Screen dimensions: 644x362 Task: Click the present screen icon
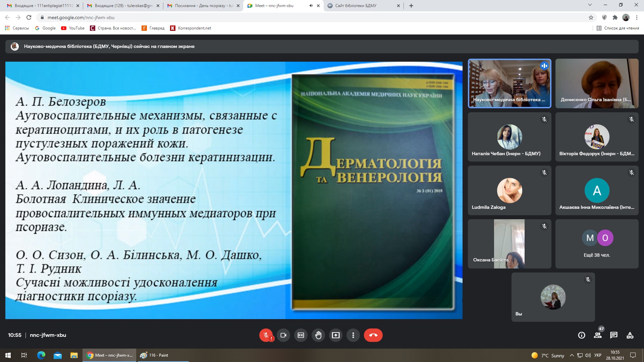336,335
